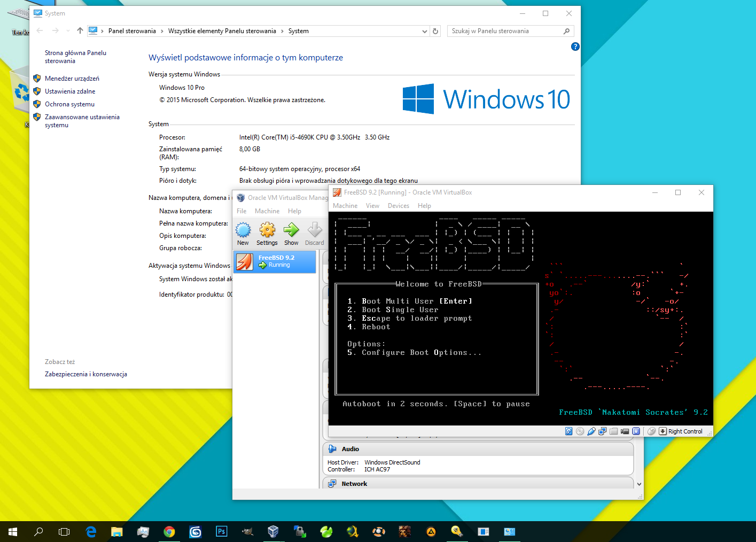
Task: Click the network adapters indicator icon
Action: [603, 431]
